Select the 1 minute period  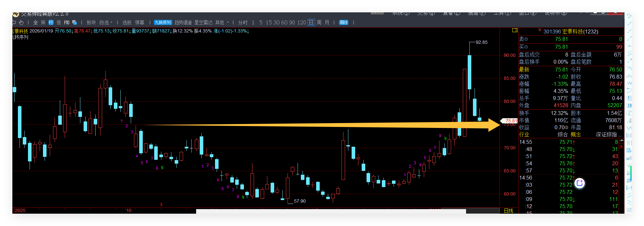click(x=253, y=22)
